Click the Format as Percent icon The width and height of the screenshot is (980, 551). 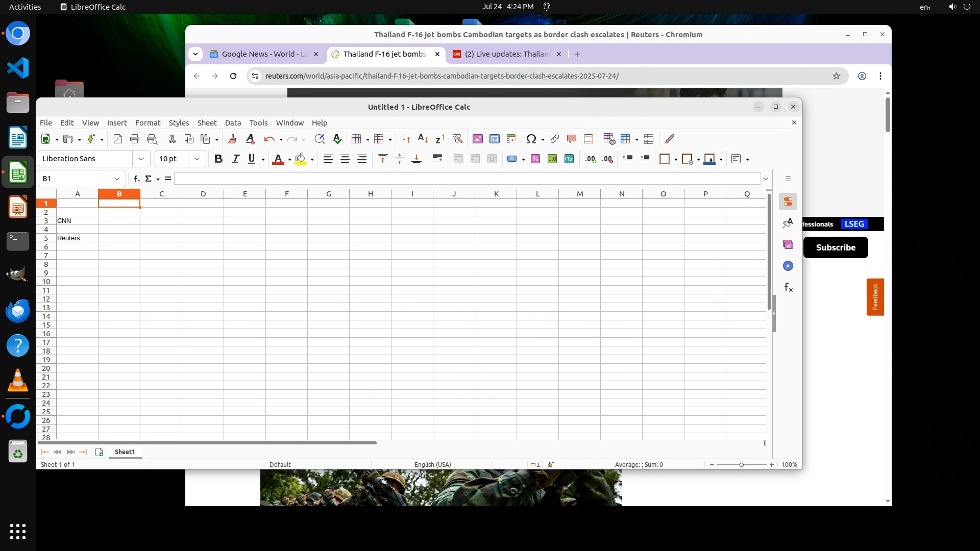[535, 159]
